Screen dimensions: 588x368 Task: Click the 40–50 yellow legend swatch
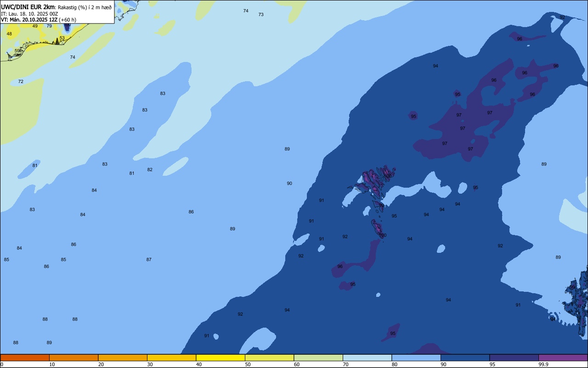tap(220, 357)
